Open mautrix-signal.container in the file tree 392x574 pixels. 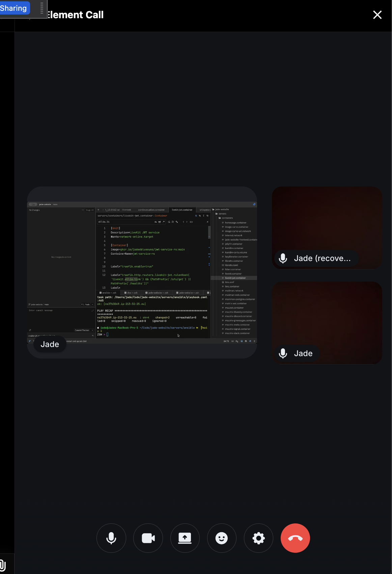pyautogui.click(x=237, y=329)
